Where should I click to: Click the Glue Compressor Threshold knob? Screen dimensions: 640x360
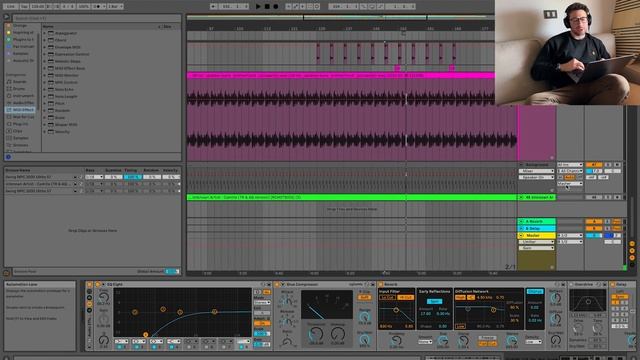[316, 335]
